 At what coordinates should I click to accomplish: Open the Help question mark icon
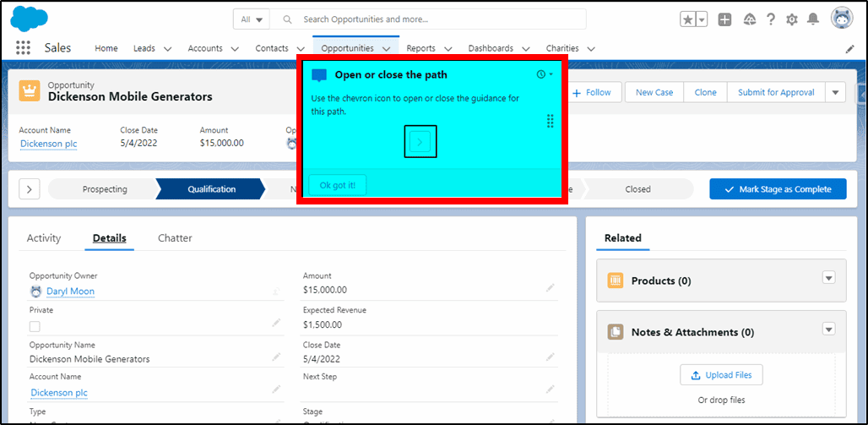coord(771,19)
